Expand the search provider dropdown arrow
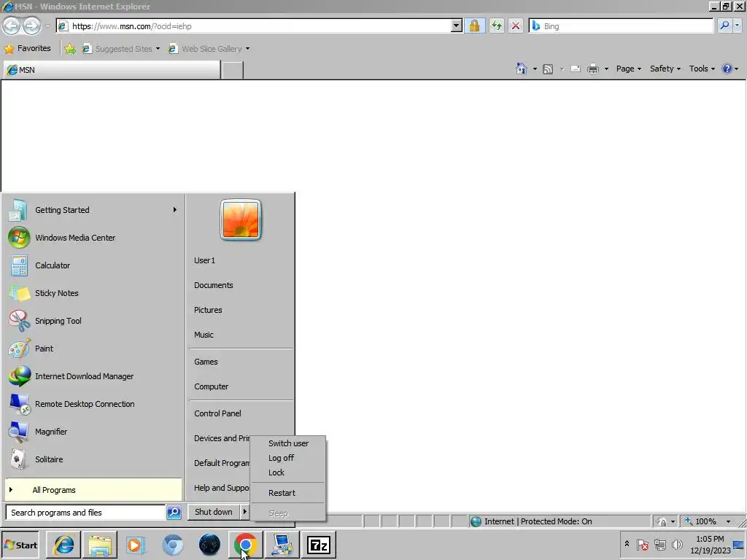The height and width of the screenshot is (560, 747). pyautogui.click(x=738, y=26)
